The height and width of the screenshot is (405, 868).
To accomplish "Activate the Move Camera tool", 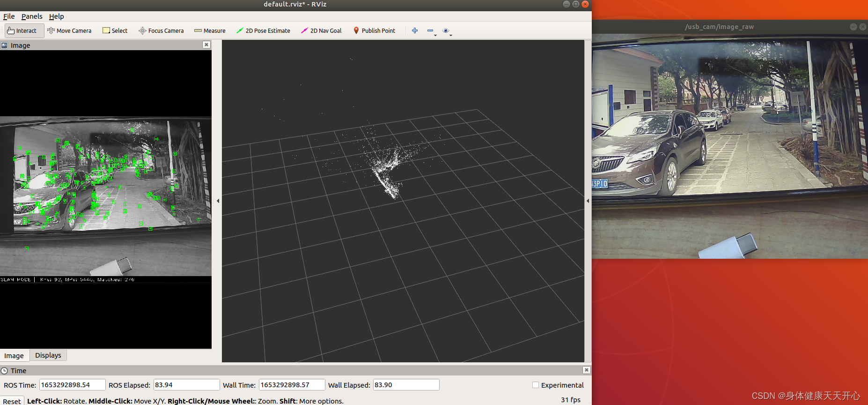I will 69,31.
